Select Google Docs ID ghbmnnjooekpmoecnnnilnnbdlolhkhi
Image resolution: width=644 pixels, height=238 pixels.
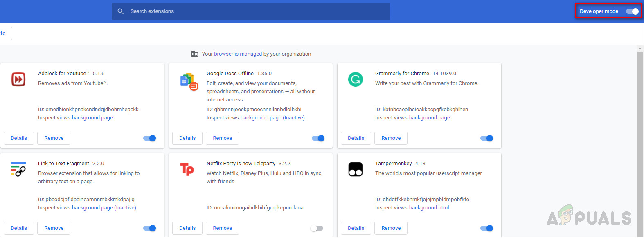(258, 110)
